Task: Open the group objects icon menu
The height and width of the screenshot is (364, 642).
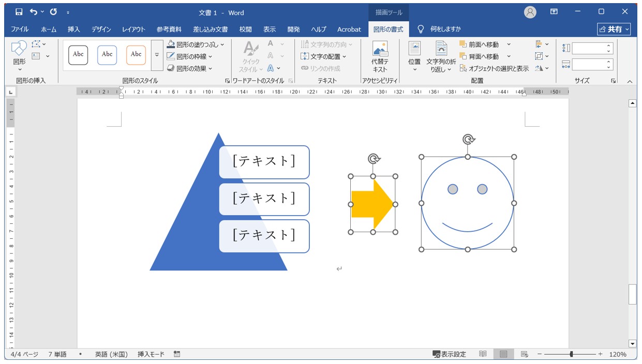Action: click(x=542, y=56)
